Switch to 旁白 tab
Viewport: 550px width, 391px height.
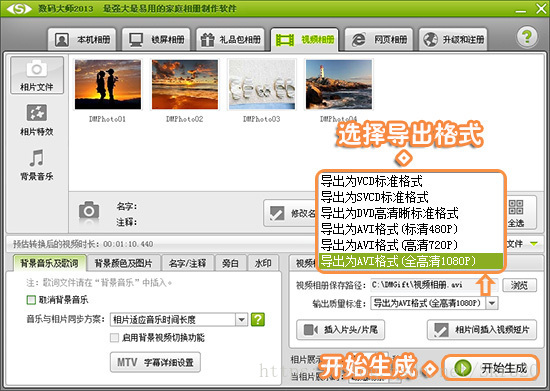click(230, 263)
